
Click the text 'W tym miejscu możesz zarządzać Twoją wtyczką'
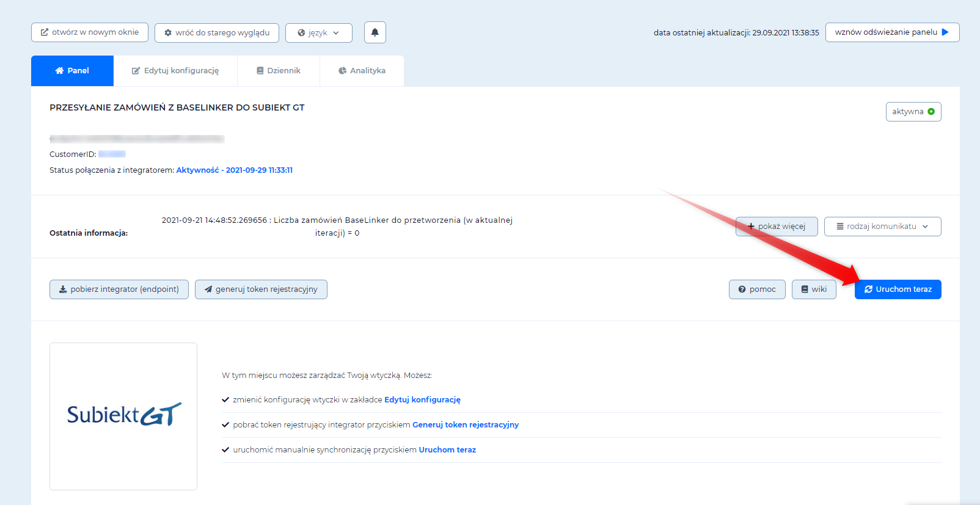(x=327, y=376)
